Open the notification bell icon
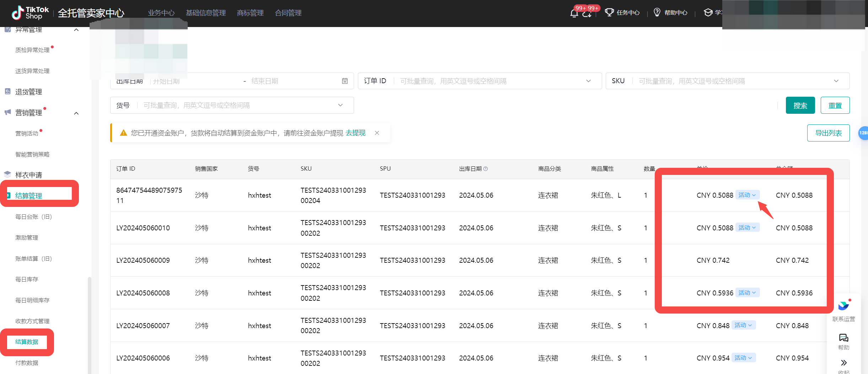This screenshot has height=374, width=868. click(574, 14)
